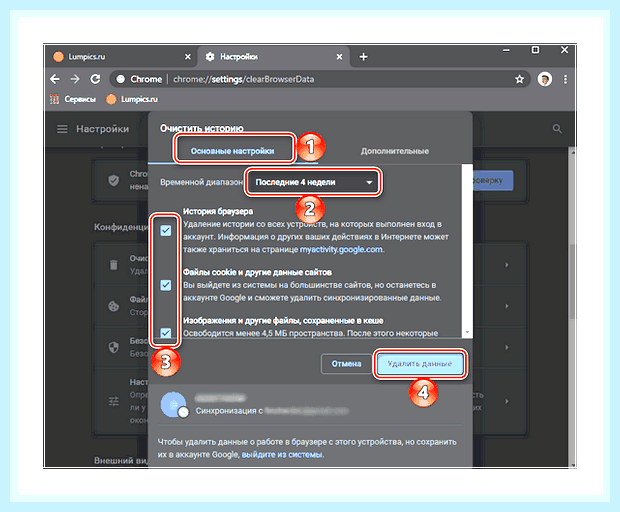This screenshot has width=620, height=512.
Task: Expand the site settings row arrow
Action: [x=507, y=401]
